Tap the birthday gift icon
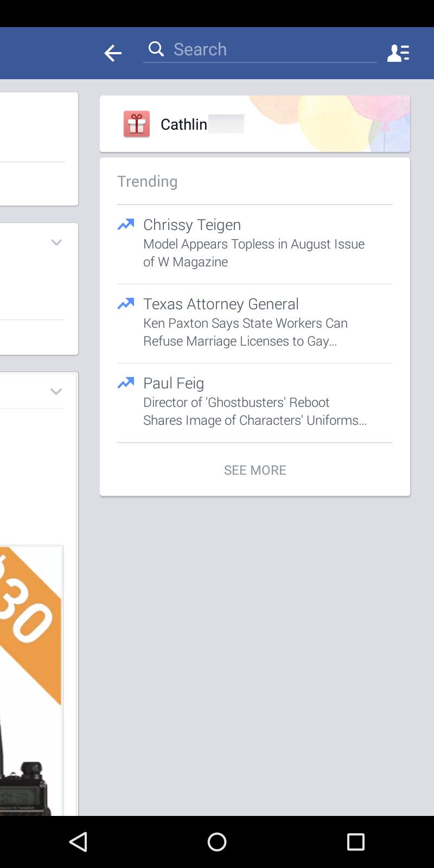Image resolution: width=434 pixels, height=868 pixels. 137,124
